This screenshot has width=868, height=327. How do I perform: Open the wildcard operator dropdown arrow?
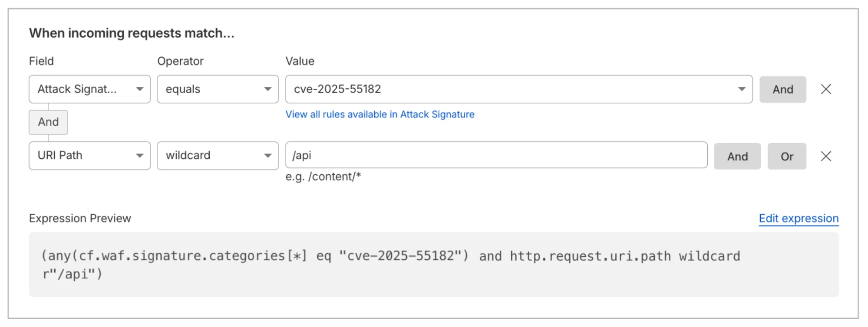[x=268, y=156]
